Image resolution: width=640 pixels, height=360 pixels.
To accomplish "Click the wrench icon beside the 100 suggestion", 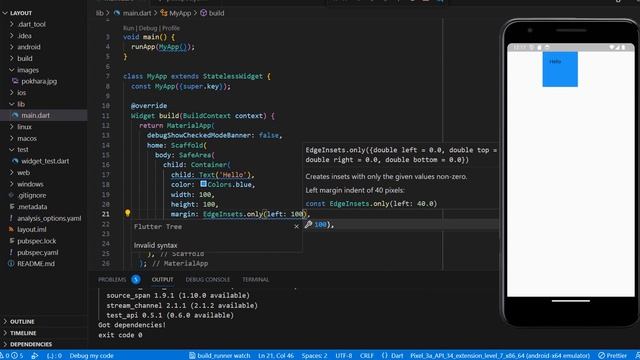I will 309,224.
